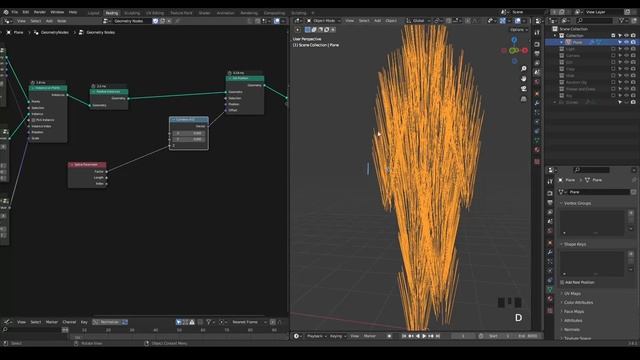Select the viewport pan hand icon
This screenshot has width=640, height=360.
(x=524, y=78)
